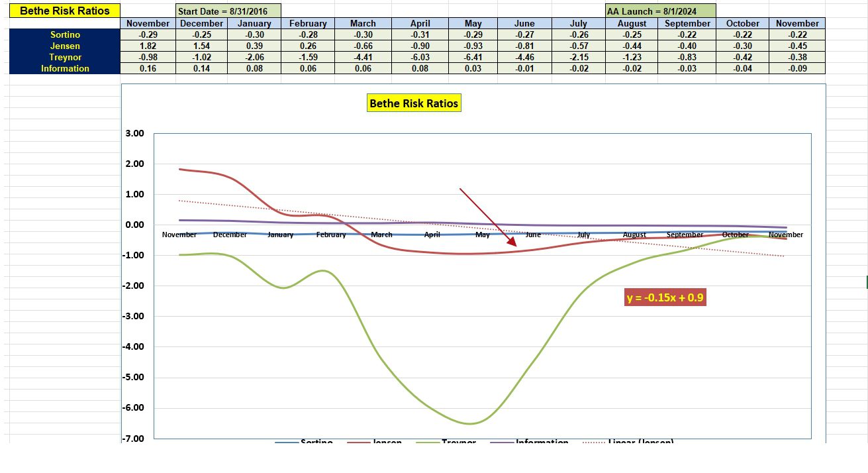The image size is (868, 473).
Task: Select the yellow Bethe Risk Ratios header cell
Action: click(x=65, y=11)
